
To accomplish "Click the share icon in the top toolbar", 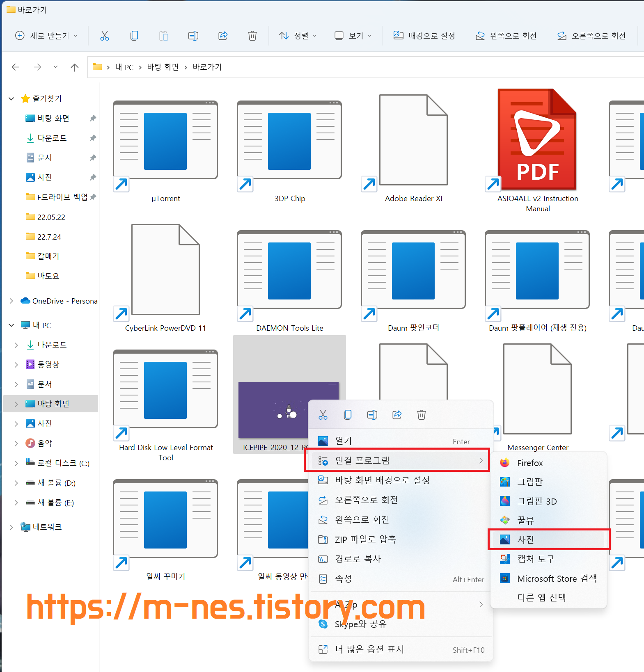I will coord(223,36).
